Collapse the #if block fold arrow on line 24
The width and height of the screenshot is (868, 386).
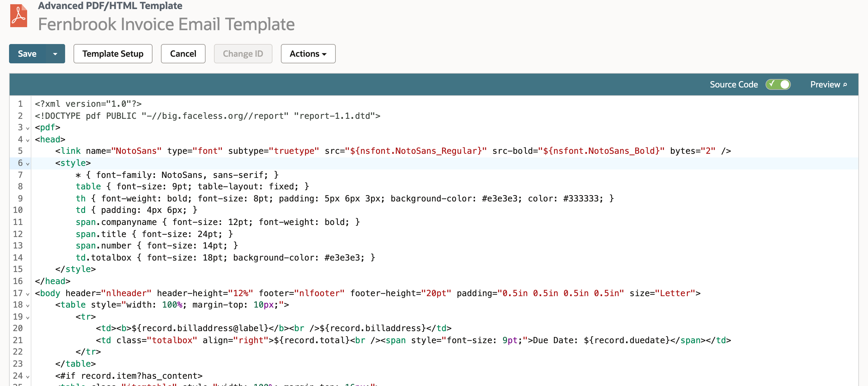click(x=28, y=376)
